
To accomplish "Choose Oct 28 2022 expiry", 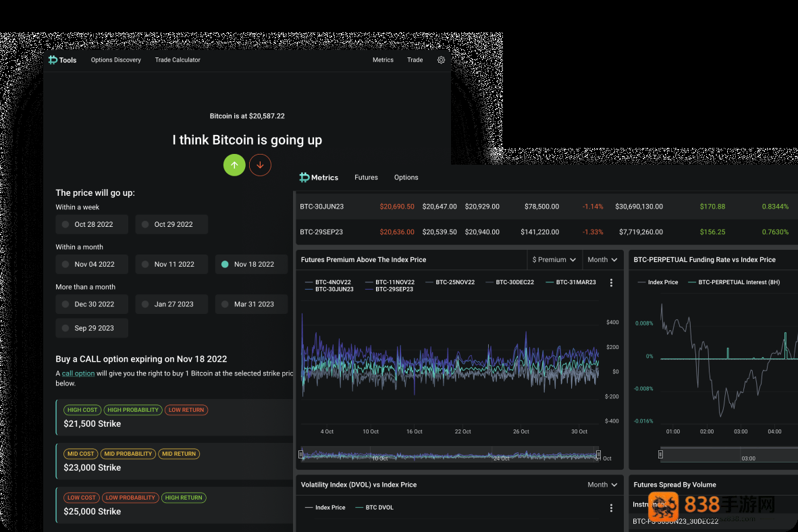I will (92, 225).
